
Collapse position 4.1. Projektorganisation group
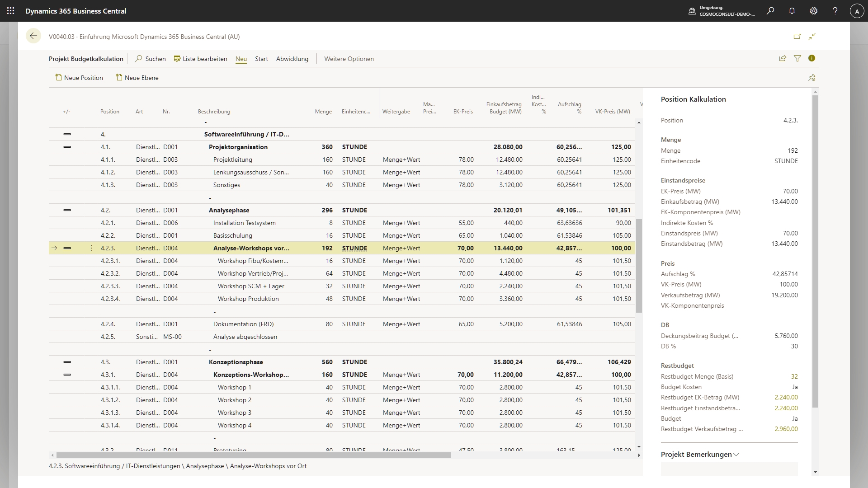click(67, 147)
